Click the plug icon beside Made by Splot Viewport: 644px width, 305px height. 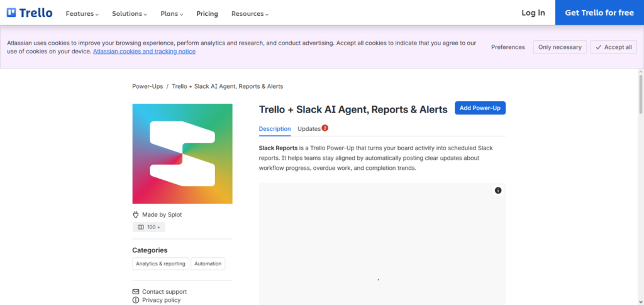coord(136,214)
